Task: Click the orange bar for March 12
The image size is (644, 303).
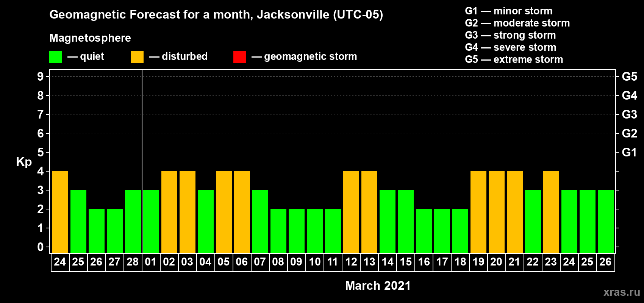Action: [351, 212]
